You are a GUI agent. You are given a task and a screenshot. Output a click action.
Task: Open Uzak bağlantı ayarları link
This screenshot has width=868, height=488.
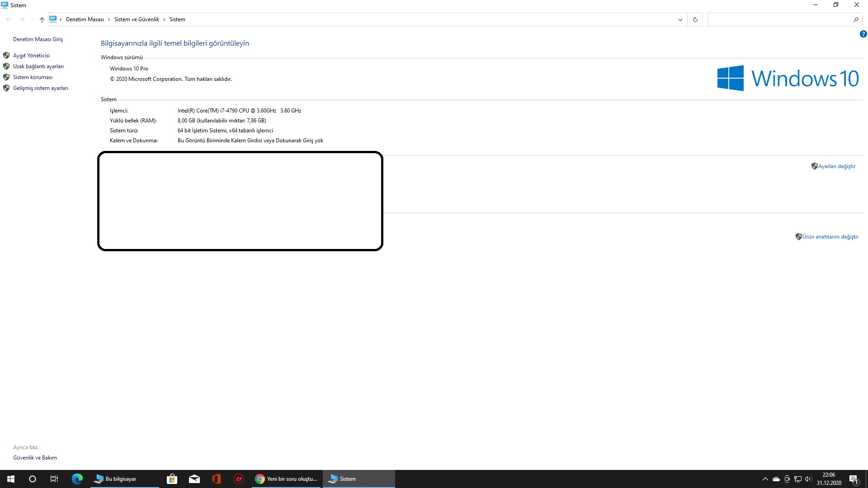click(38, 66)
